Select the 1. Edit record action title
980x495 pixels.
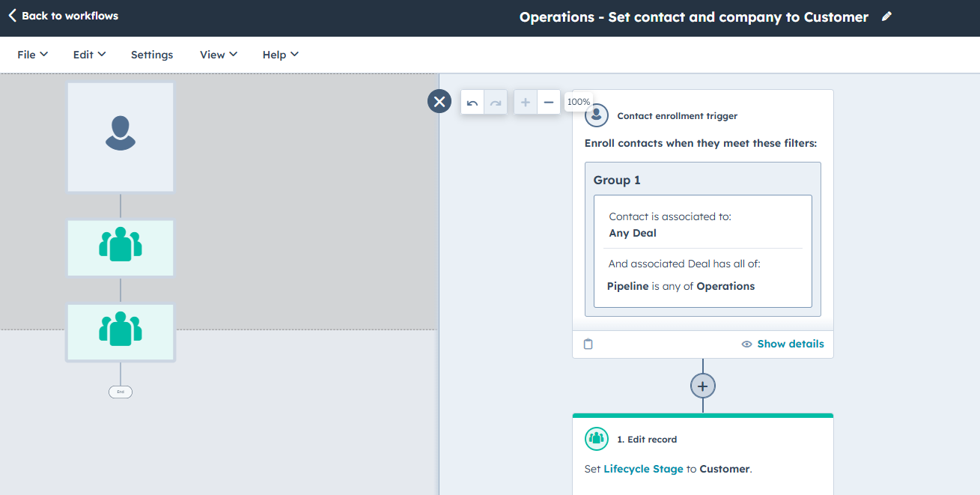point(647,440)
